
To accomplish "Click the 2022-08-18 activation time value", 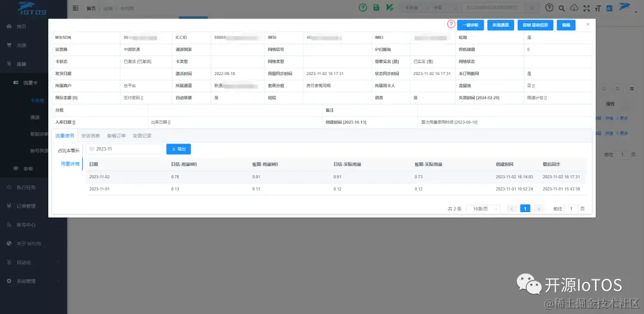I will [x=225, y=73].
